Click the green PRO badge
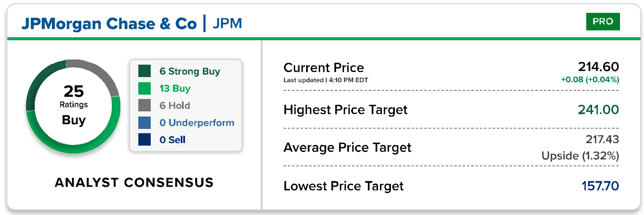This screenshot has height=215, width=644. click(602, 21)
